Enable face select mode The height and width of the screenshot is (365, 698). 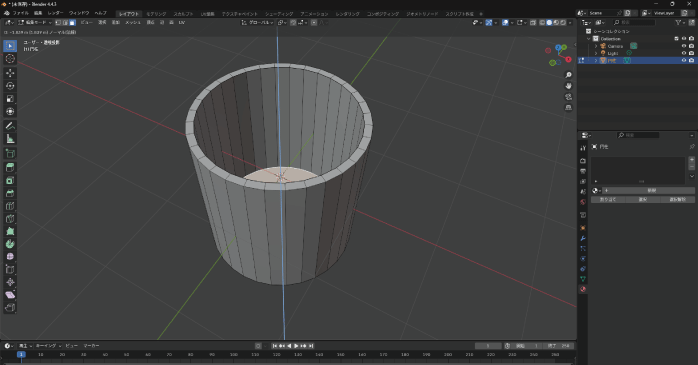[x=72, y=22]
